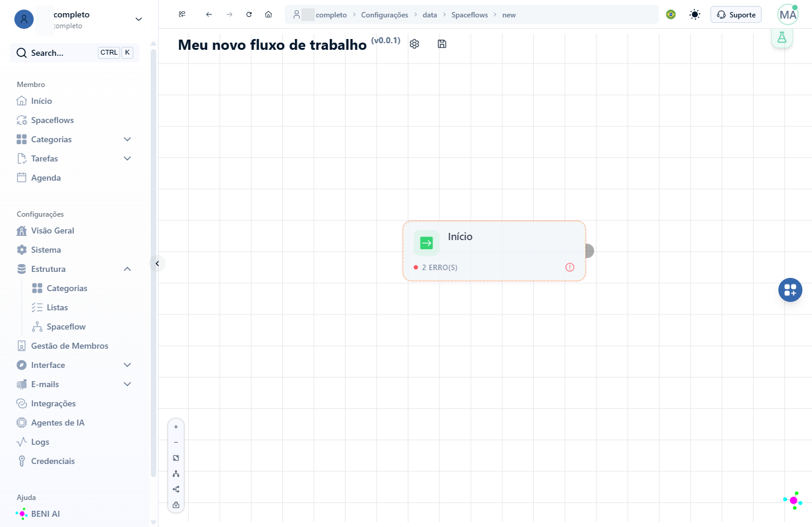This screenshot has height=527, width=812.
Task: Click the bottom-right BENI AI floating icon
Action: [x=793, y=501]
